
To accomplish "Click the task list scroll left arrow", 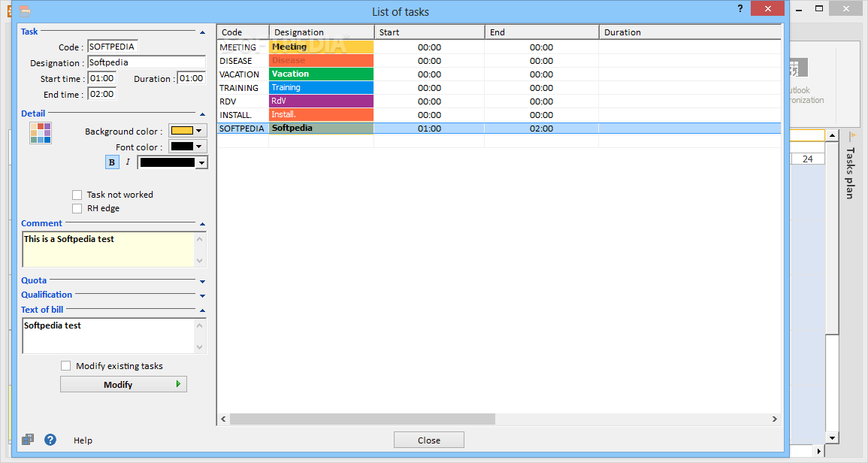I will pyautogui.click(x=224, y=419).
